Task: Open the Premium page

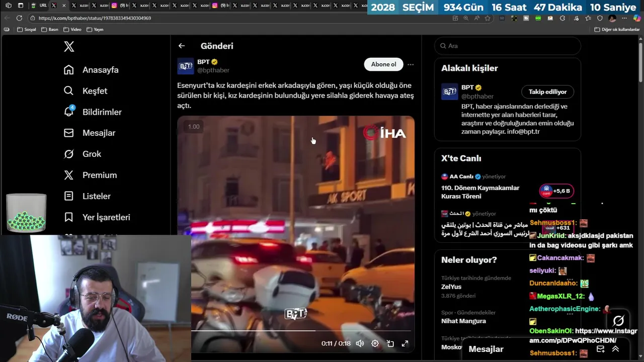Action: point(91,175)
